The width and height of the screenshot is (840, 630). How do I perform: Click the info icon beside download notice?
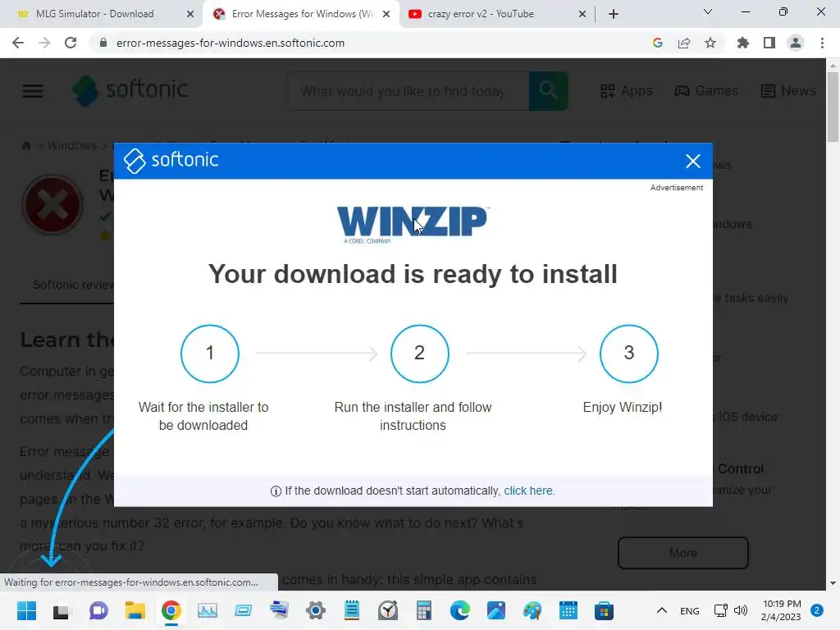[276, 491]
